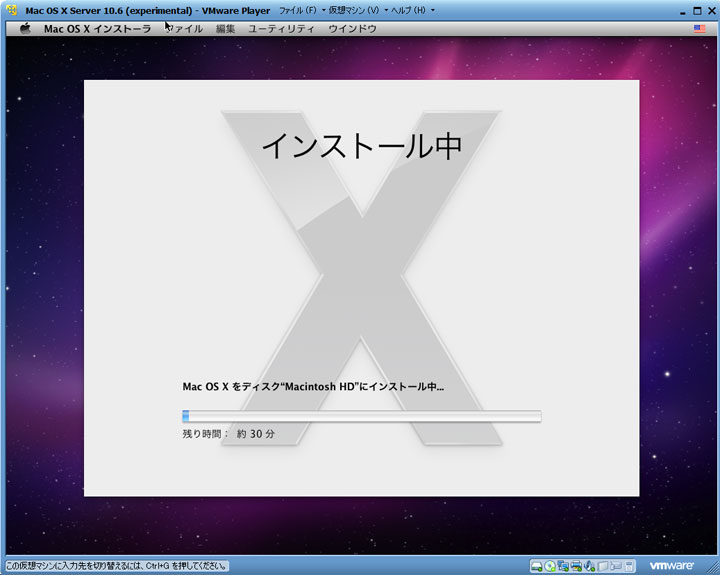Open the ウインドウ menu
720x575 pixels.
click(352, 29)
